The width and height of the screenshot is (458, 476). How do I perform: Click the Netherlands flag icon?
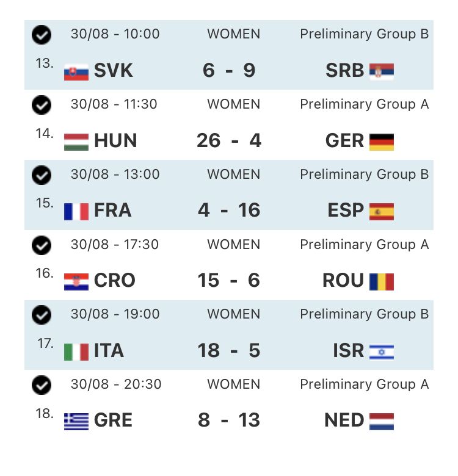[382, 422]
